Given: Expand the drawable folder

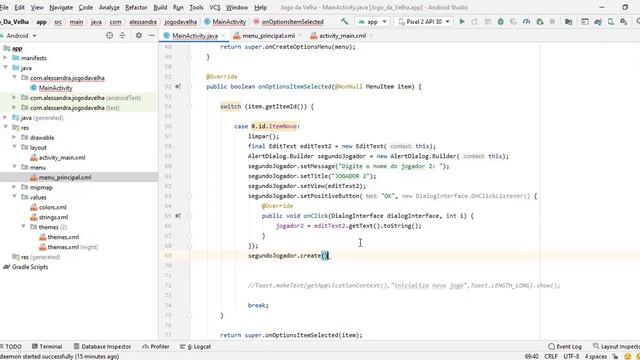Looking at the screenshot, I should [x=14, y=138].
